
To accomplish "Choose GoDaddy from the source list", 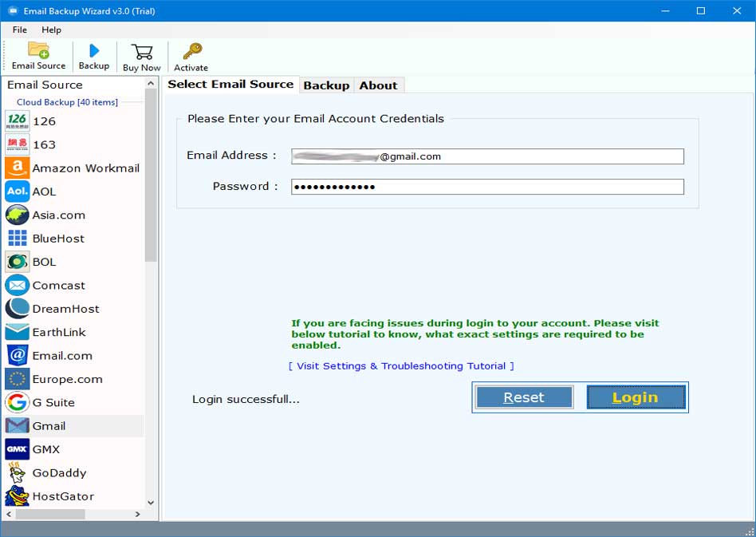I will [74, 473].
